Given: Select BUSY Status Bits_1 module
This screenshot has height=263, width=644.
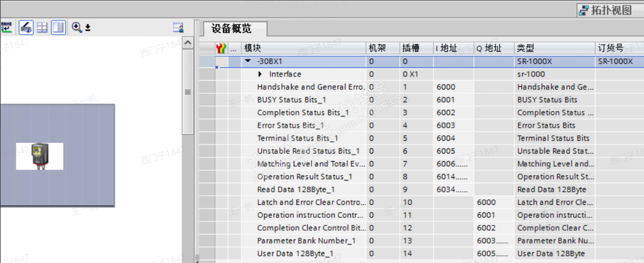Looking at the screenshot, I should pos(292,100).
